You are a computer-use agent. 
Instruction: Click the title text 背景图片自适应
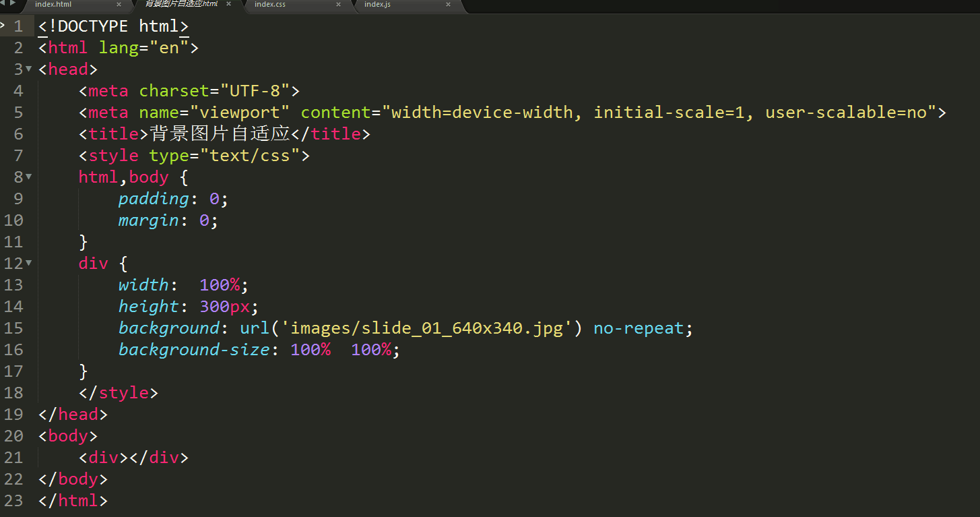220,133
